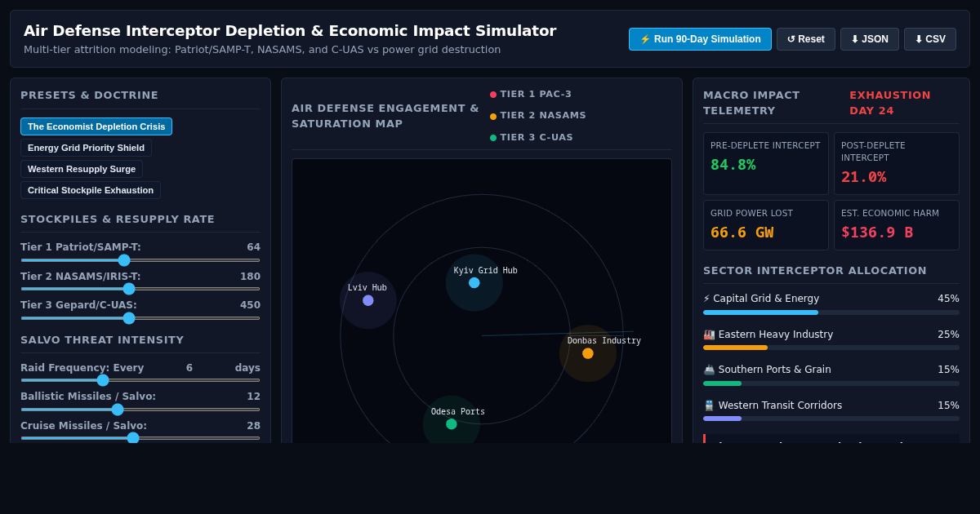Export results as JSON
This screenshot has height=514, width=980.
point(870,39)
